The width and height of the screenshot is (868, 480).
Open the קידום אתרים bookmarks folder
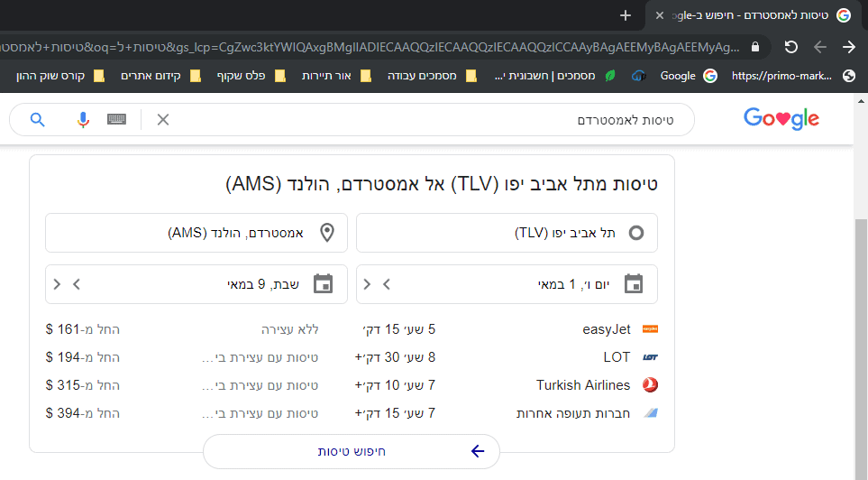160,76
